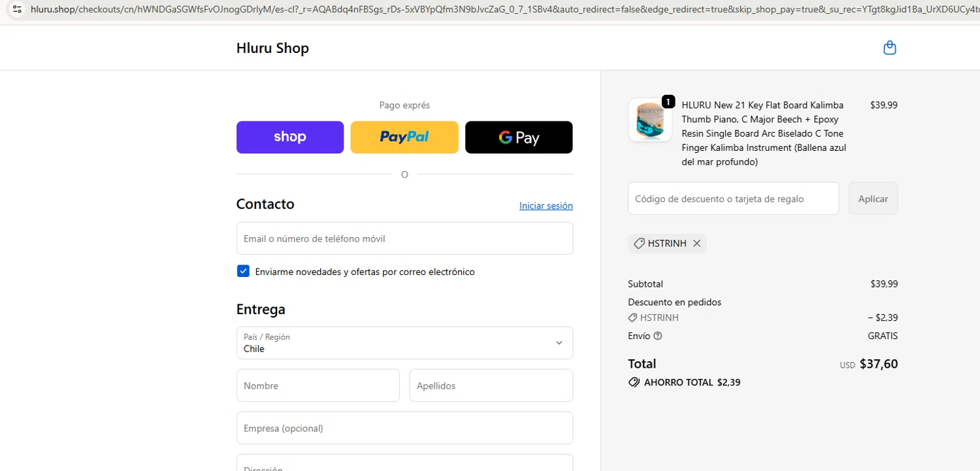Open the shopping cart bag icon
980x471 pixels.
889,48
